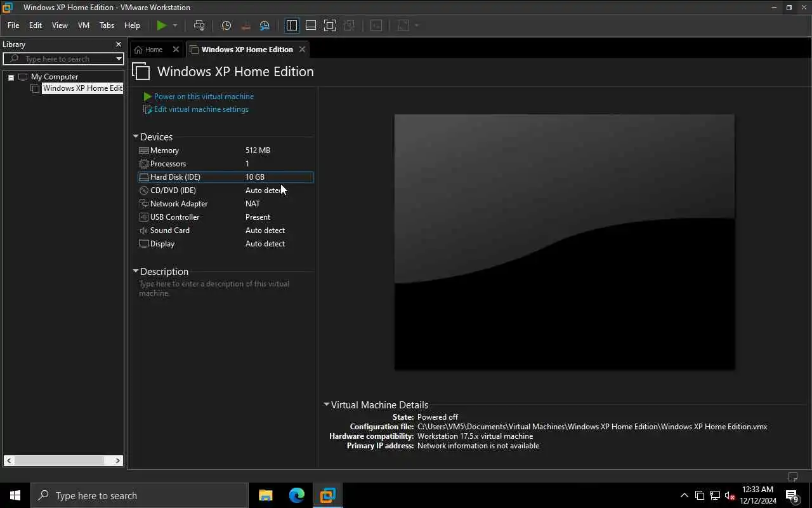Click the taskbar search box
The width and height of the screenshot is (812, 508).
pos(140,495)
